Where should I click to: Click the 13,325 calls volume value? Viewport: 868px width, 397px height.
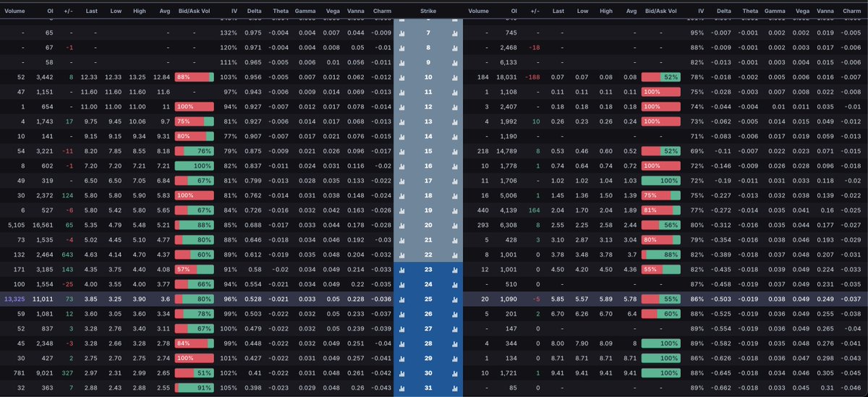[x=18, y=299]
